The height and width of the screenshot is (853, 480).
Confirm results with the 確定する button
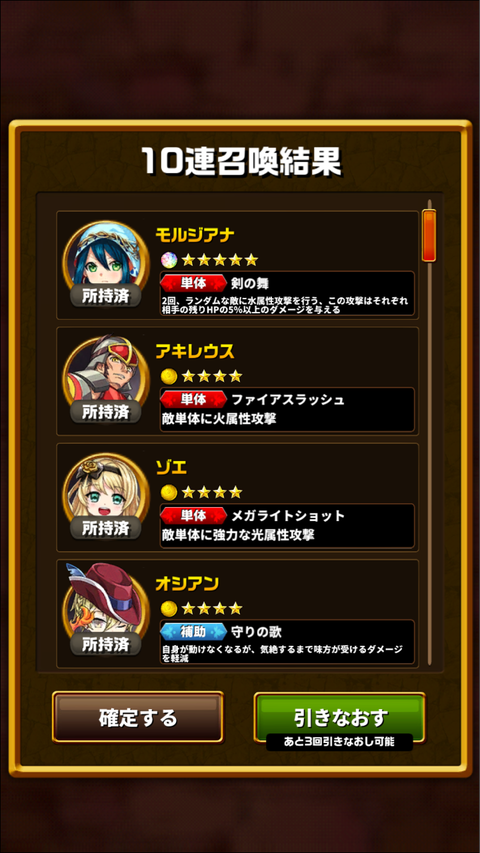click(138, 717)
